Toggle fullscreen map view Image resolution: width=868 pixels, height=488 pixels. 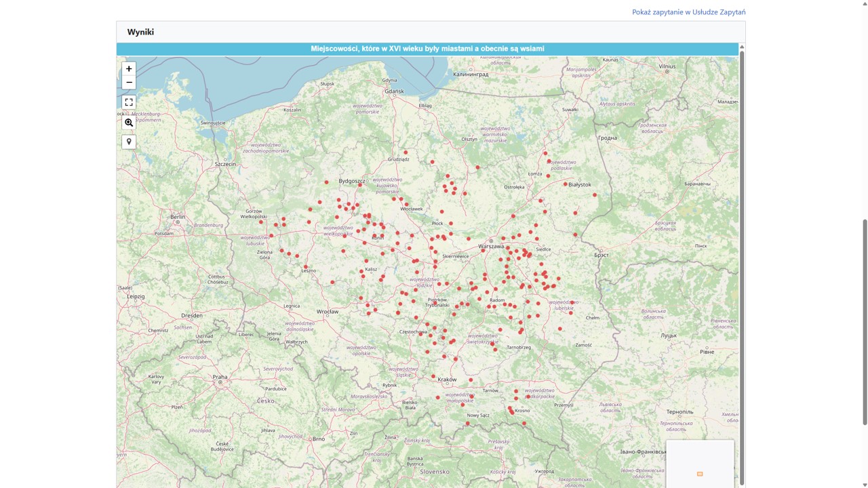click(x=129, y=102)
